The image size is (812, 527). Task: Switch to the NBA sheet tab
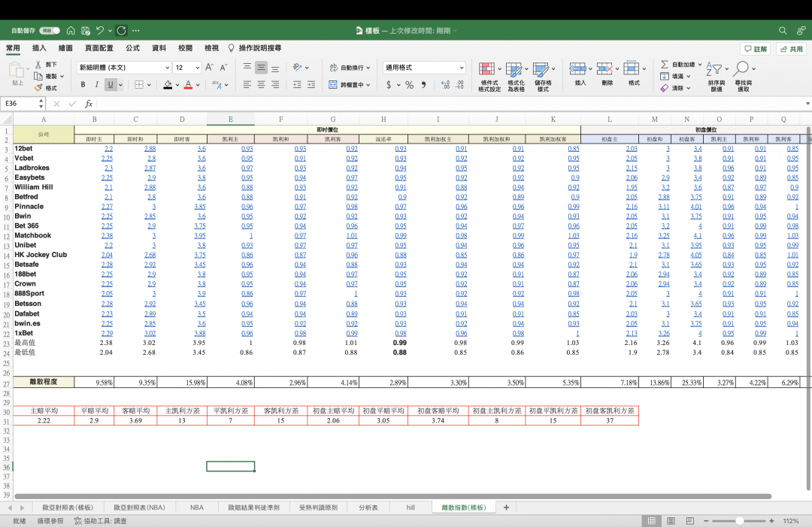(x=197, y=507)
